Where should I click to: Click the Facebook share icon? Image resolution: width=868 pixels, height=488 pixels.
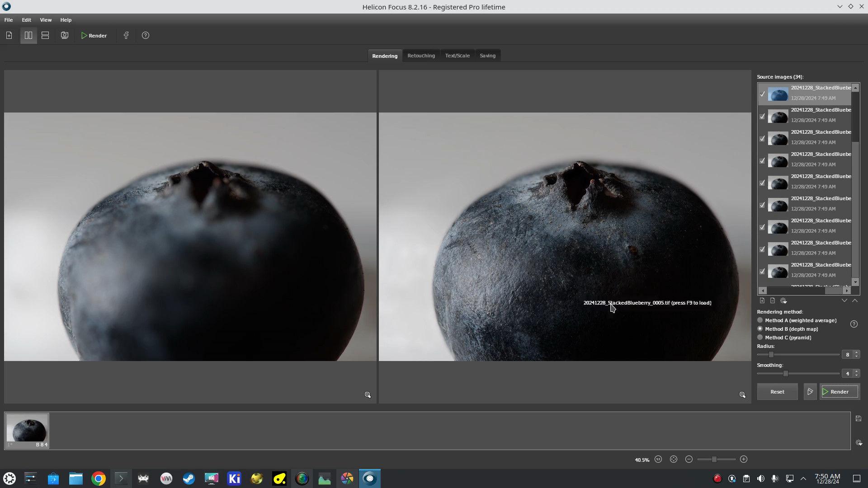pos(126,35)
